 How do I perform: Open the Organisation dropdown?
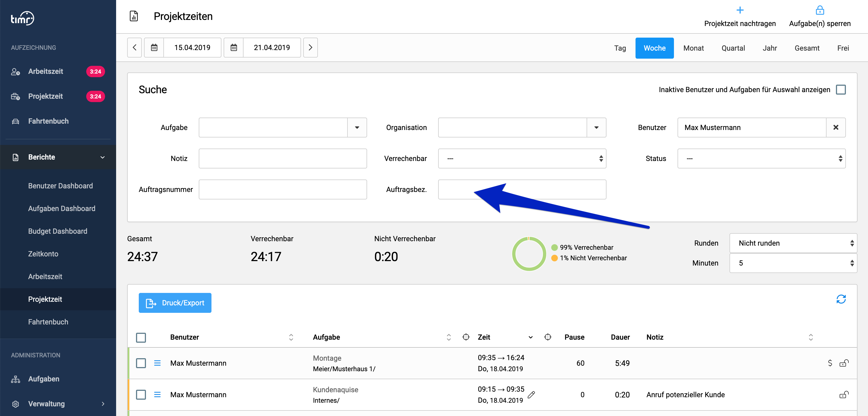pyautogui.click(x=596, y=128)
